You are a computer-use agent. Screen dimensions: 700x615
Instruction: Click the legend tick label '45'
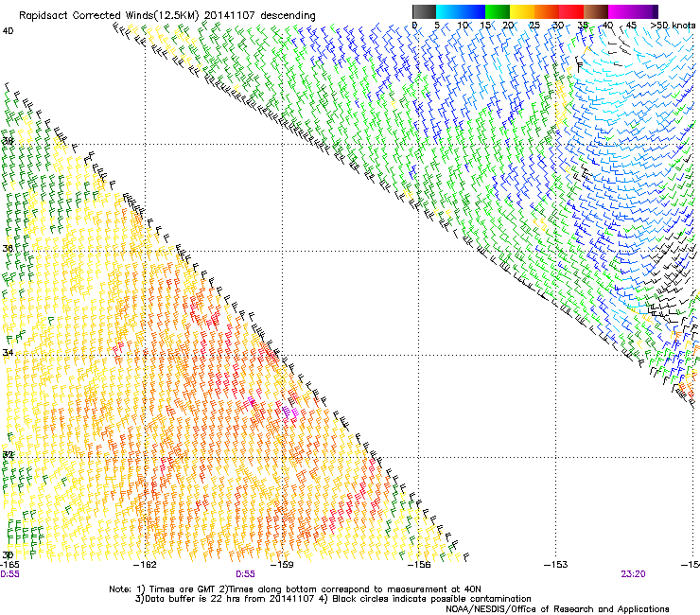coord(631,26)
